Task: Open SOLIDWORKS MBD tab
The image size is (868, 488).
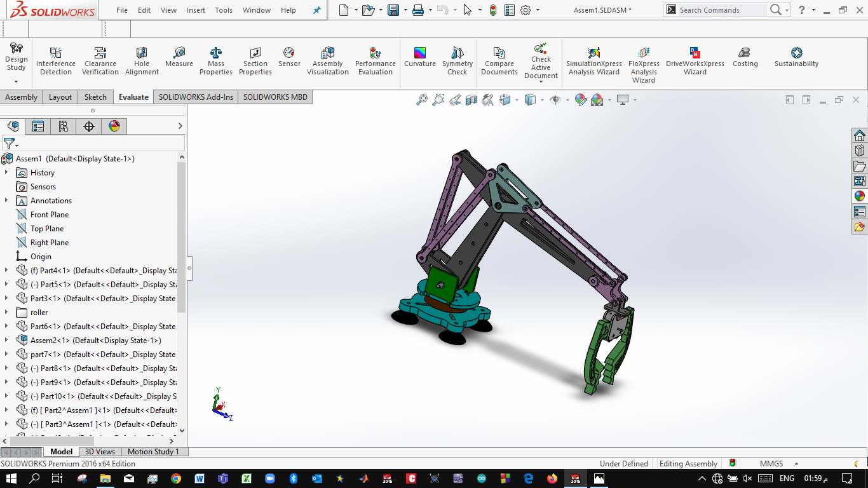Action: [275, 97]
